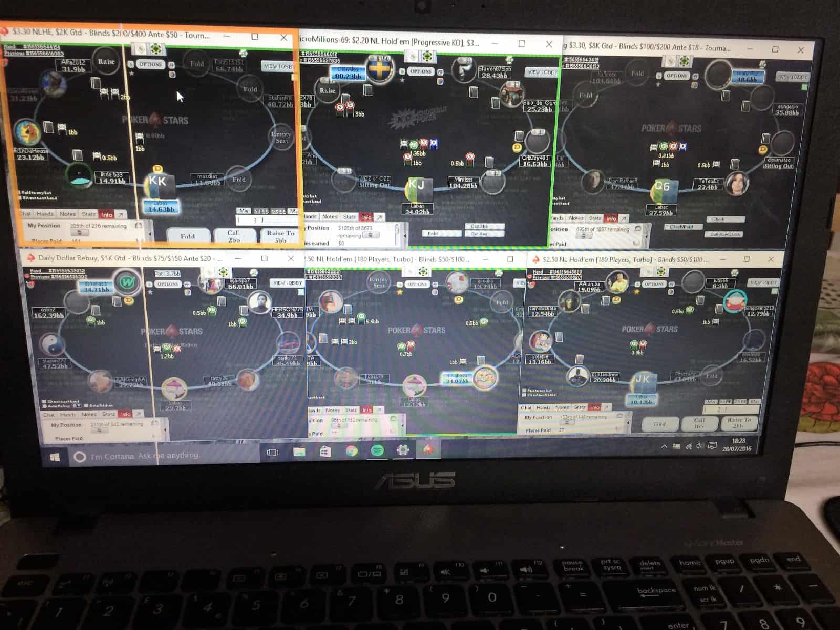Viewport: 840px width, 630px height.
Task: Expand hidden system tray icons chevron
Action: [664, 446]
